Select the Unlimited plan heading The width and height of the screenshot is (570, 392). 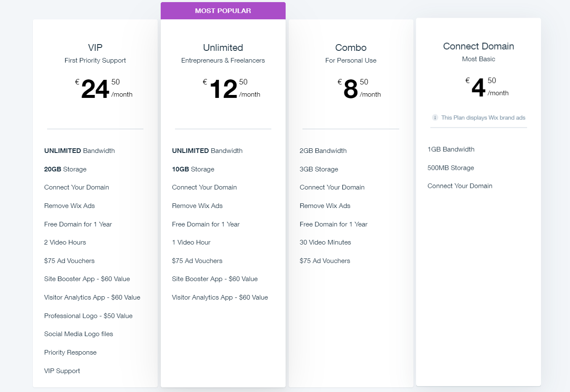click(x=223, y=47)
